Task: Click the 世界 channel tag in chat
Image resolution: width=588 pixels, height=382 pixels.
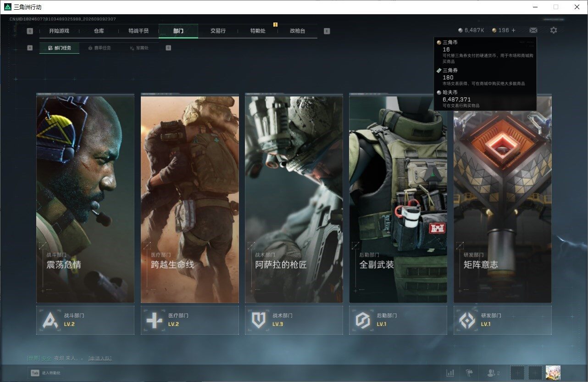Action: coord(33,359)
